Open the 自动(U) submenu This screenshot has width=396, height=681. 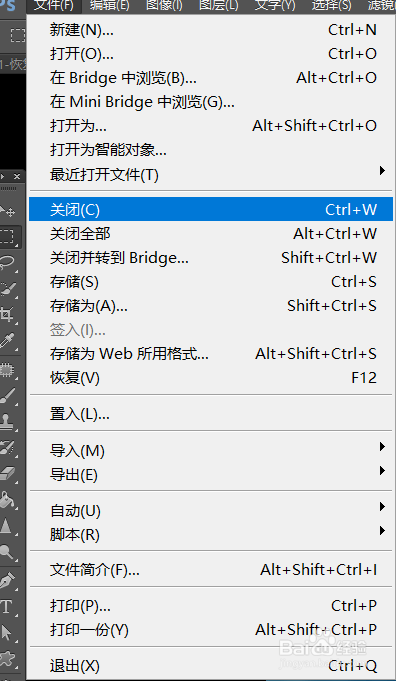[211, 510]
